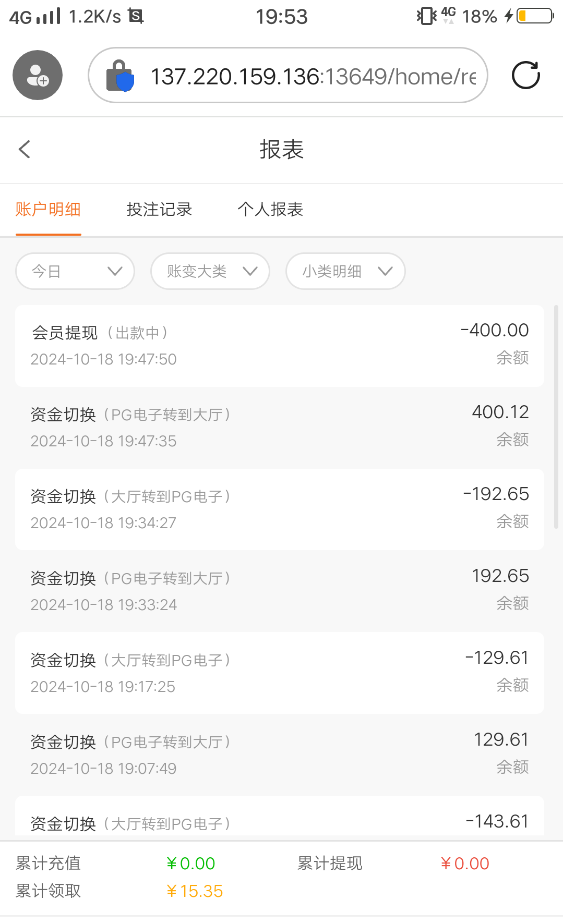Tap the -192.65 大厅转到PG电子 entry
The height and width of the screenshot is (924, 563).
pyautogui.click(x=280, y=509)
